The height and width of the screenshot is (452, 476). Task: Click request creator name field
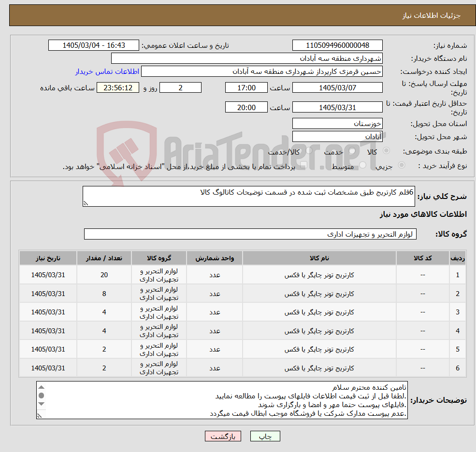click(261, 71)
